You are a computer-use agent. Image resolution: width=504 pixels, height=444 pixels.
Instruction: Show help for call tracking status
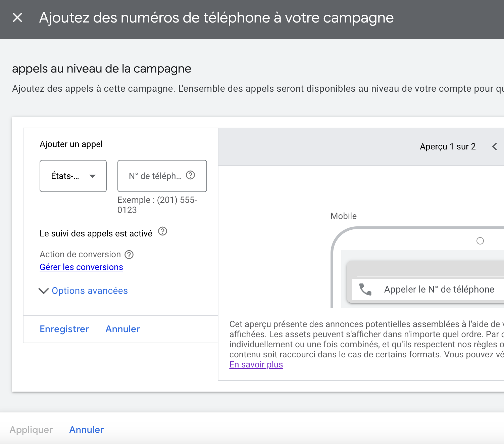(162, 231)
